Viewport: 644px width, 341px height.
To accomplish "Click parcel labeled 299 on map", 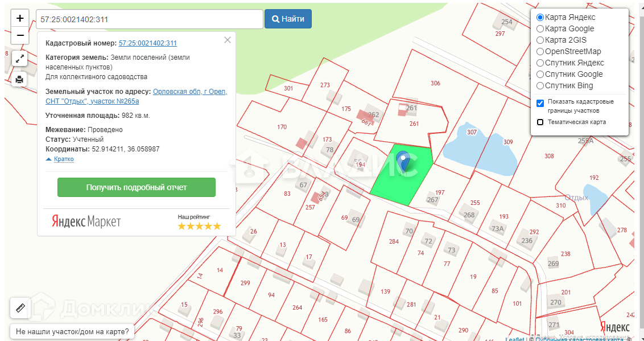I will [245, 283].
